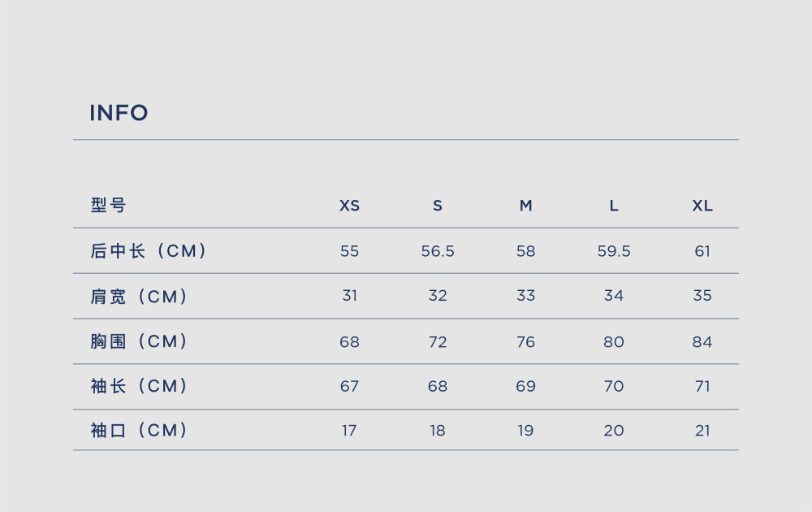
Task: Click shoulder width value 33
Action: (525, 295)
